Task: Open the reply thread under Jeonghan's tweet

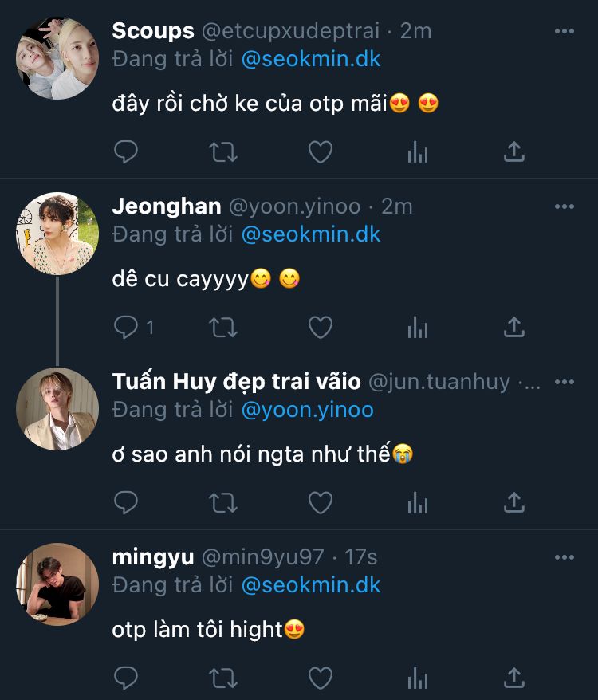Action: coord(134,327)
